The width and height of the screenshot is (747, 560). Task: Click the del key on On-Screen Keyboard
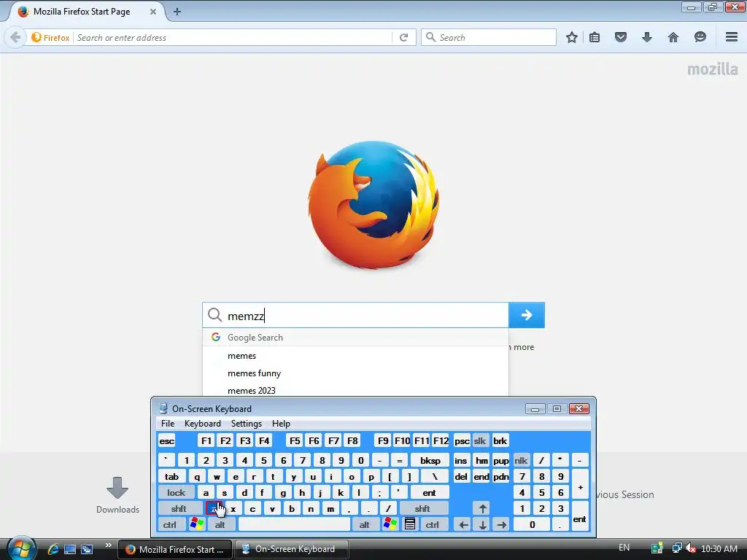461,477
